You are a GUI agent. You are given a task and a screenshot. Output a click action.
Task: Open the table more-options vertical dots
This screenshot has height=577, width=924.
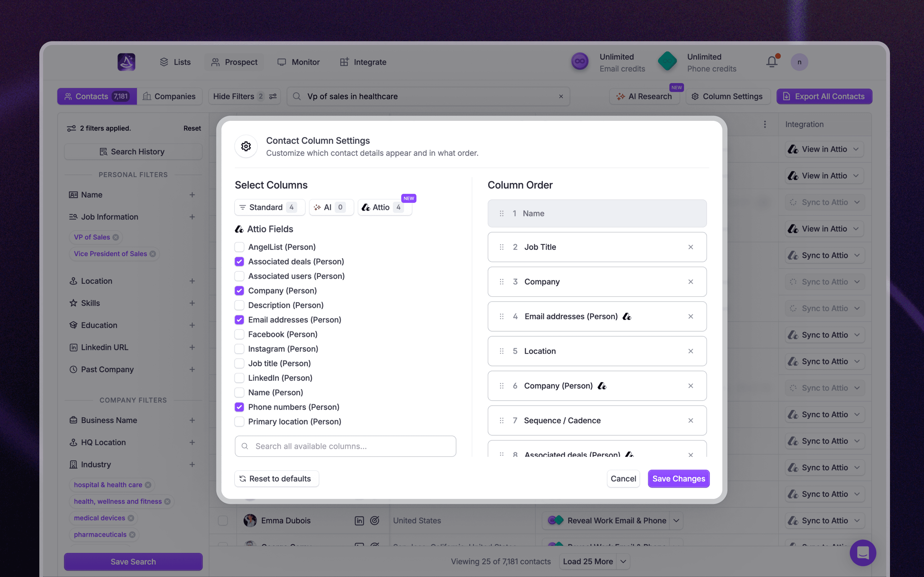click(765, 124)
